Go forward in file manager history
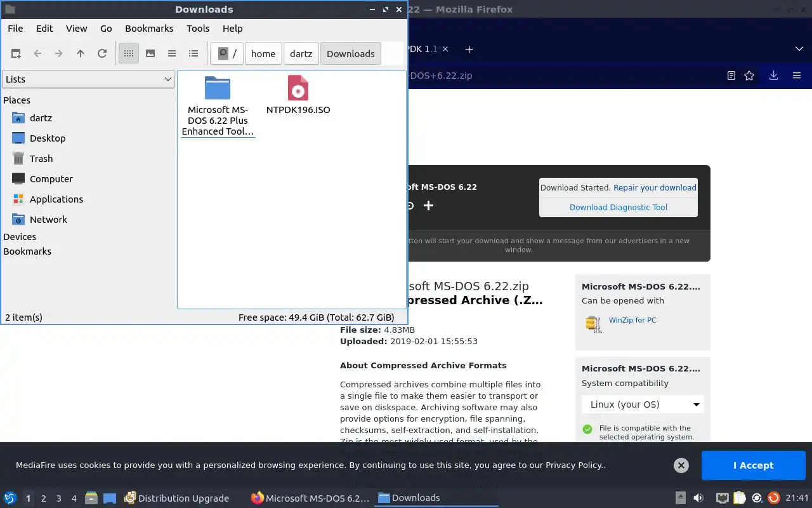 coord(59,54)
